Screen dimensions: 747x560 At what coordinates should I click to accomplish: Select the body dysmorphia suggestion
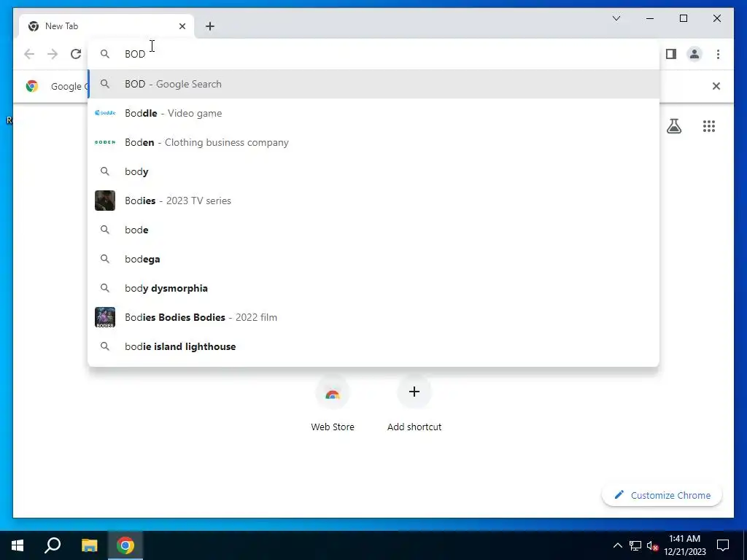(x=374, y=288)
